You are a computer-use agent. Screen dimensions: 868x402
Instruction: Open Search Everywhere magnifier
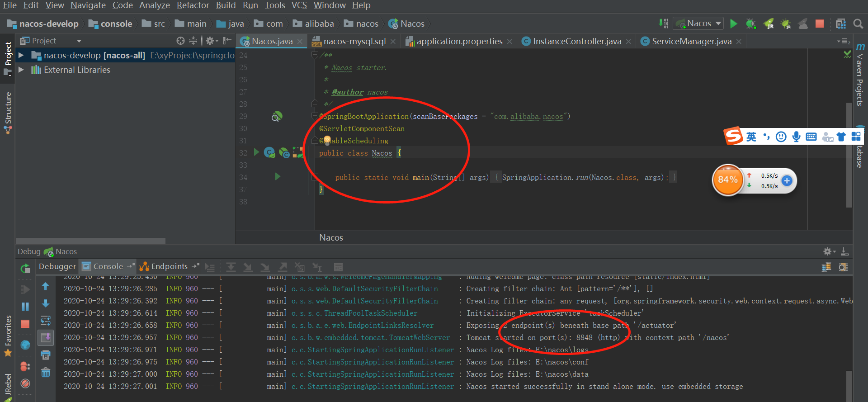point(858,24)
